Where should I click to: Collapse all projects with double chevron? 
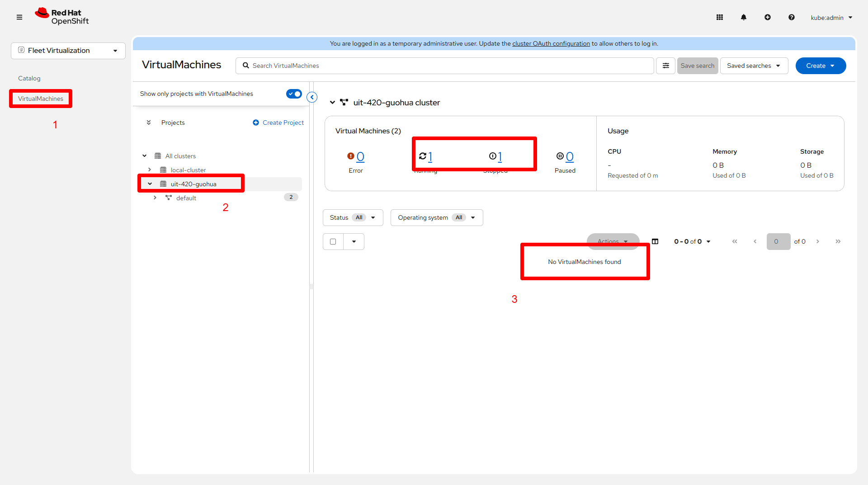click(149, 122)
